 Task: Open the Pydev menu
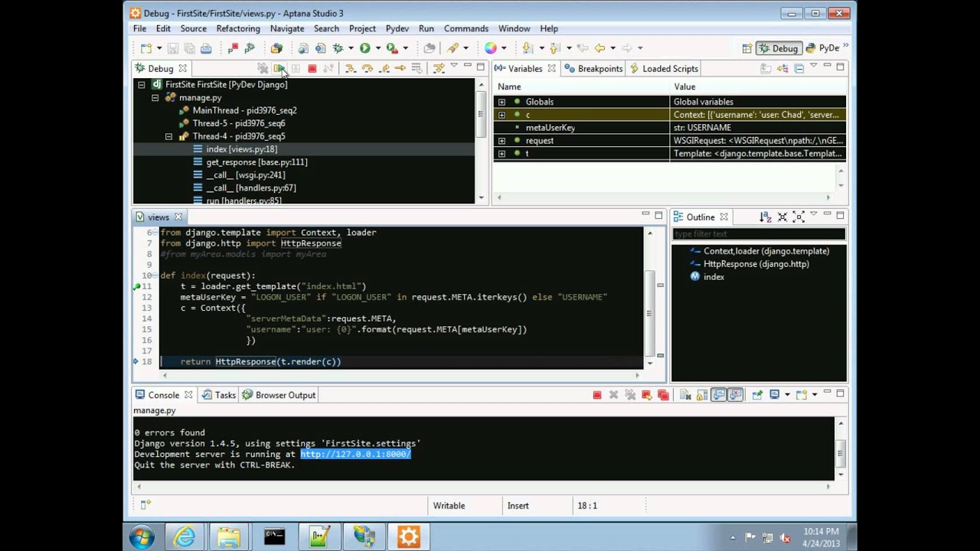(397, 28)
